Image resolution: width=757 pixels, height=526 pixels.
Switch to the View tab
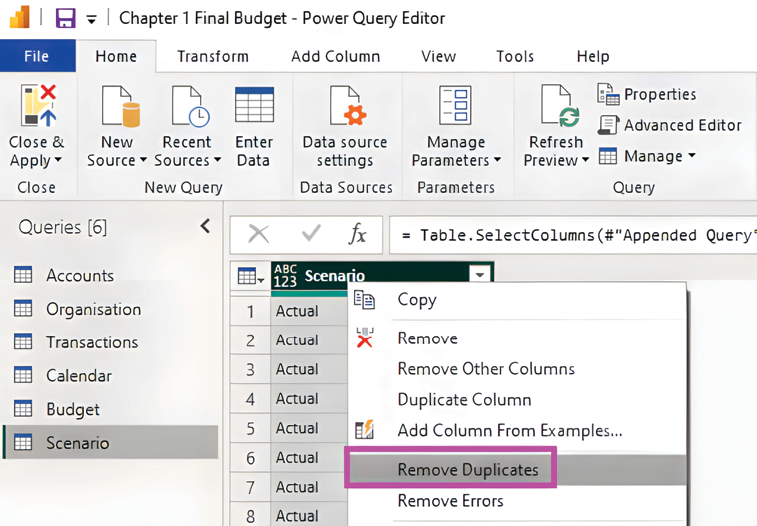click(438, 56)
